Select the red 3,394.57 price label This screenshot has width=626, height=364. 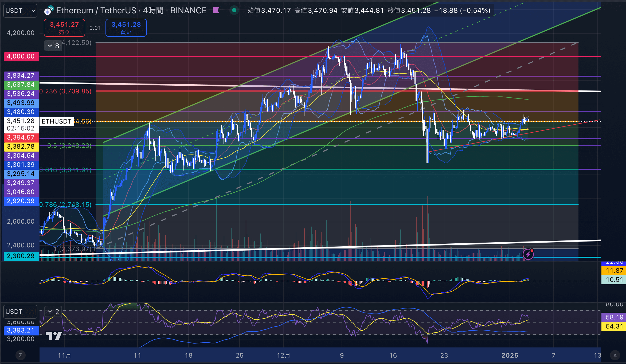point(21,137)
